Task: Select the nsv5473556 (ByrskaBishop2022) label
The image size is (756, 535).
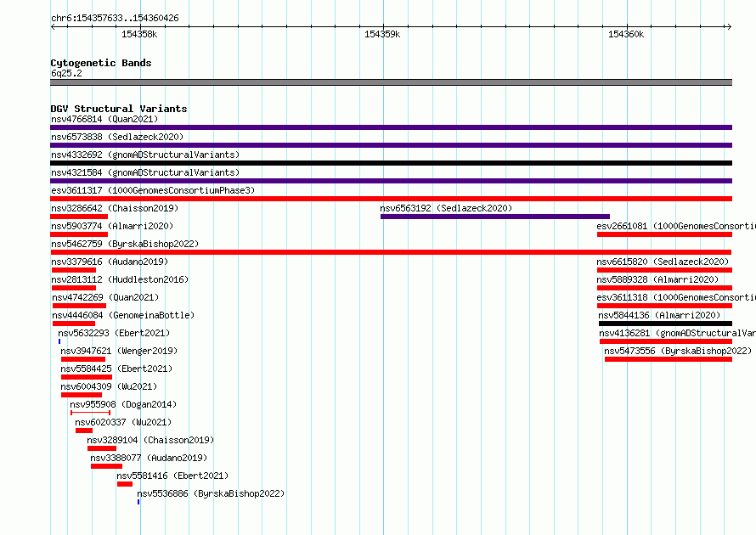Action: [x=678, y=351]
